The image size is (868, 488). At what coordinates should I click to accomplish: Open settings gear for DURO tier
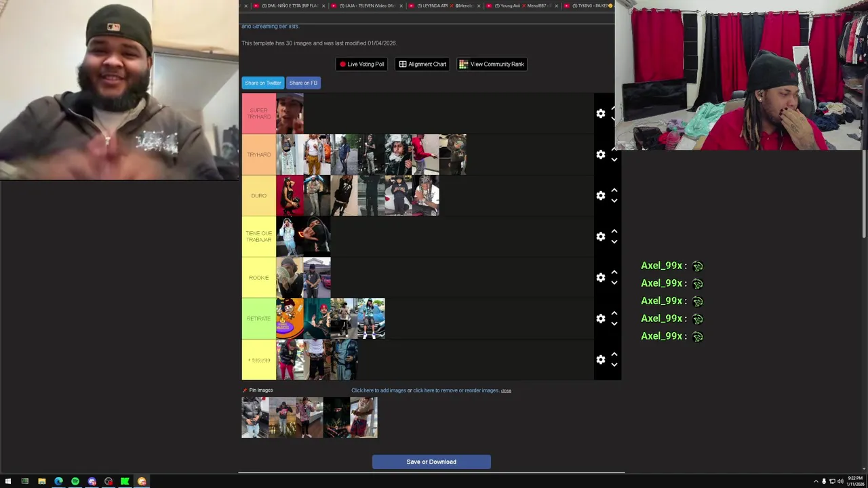[x=601, y=196]
